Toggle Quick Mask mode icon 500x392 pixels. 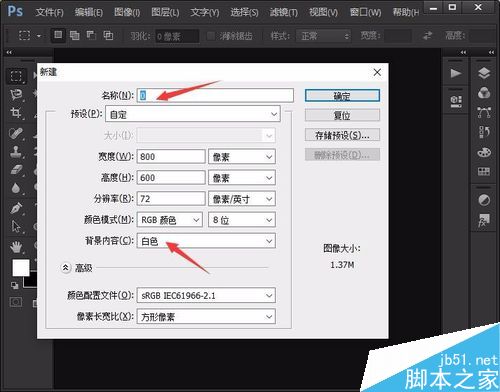point(16,302)
